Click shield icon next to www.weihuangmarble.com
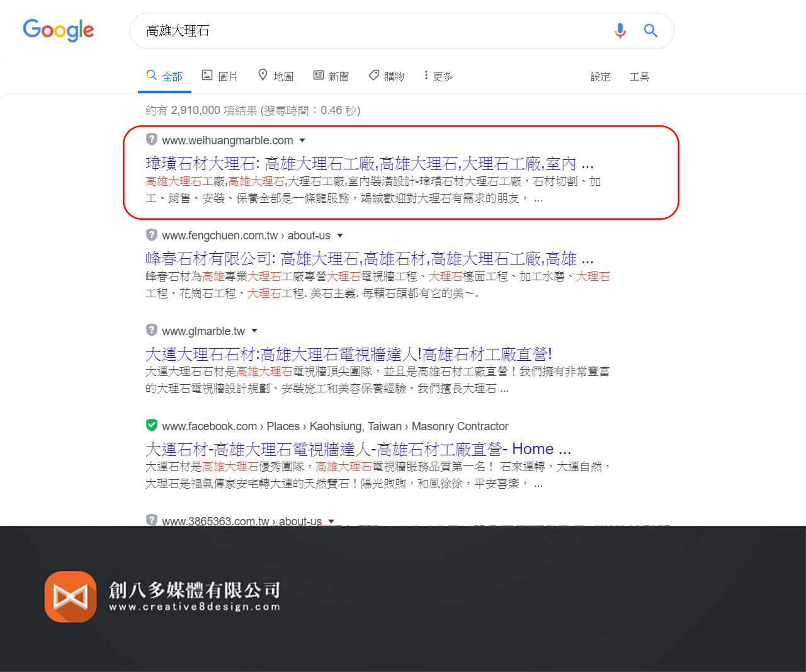The image size is (806, 672). (151, 139)
